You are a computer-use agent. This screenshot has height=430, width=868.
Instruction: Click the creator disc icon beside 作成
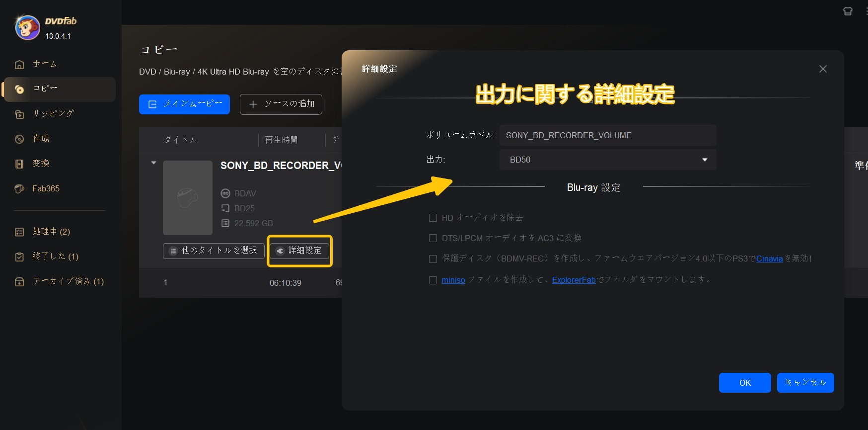tap(19, 139)
